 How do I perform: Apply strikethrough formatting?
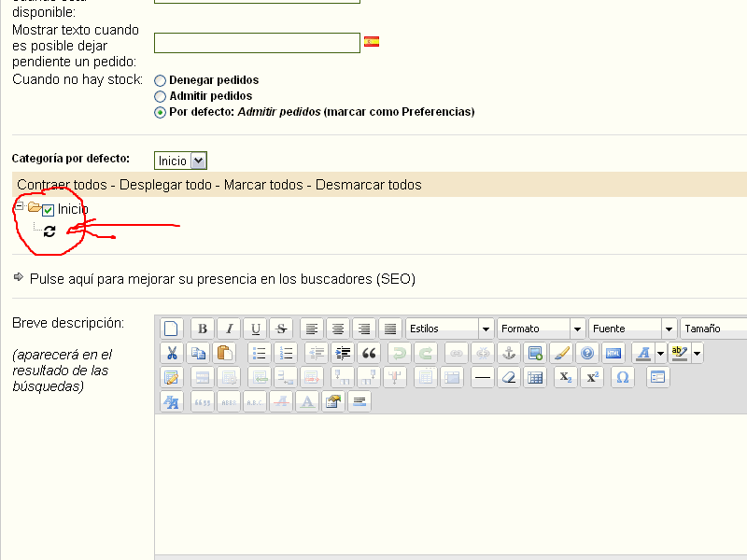coord(282,329)
